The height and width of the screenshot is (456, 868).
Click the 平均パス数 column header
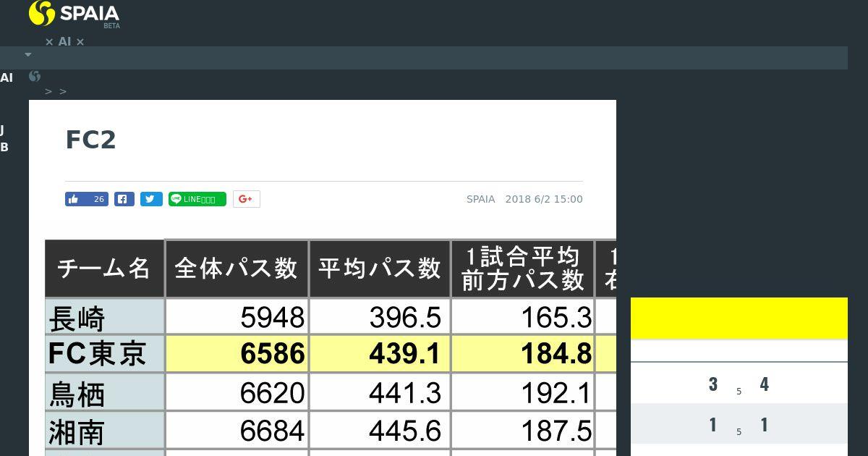(380, 269)
